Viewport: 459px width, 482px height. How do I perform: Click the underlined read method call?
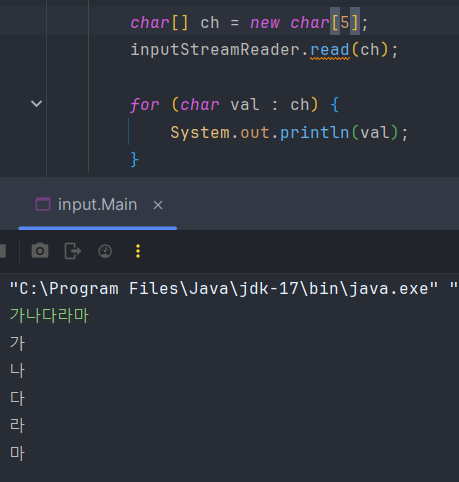click(330, 50)
